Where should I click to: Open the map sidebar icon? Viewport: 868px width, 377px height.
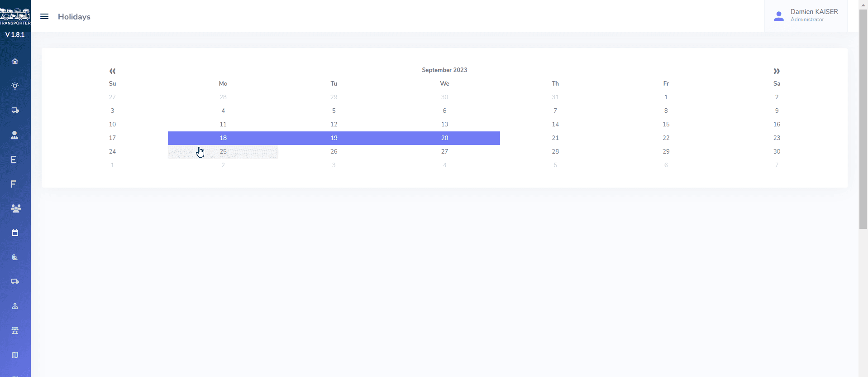[x=15, y=355]
